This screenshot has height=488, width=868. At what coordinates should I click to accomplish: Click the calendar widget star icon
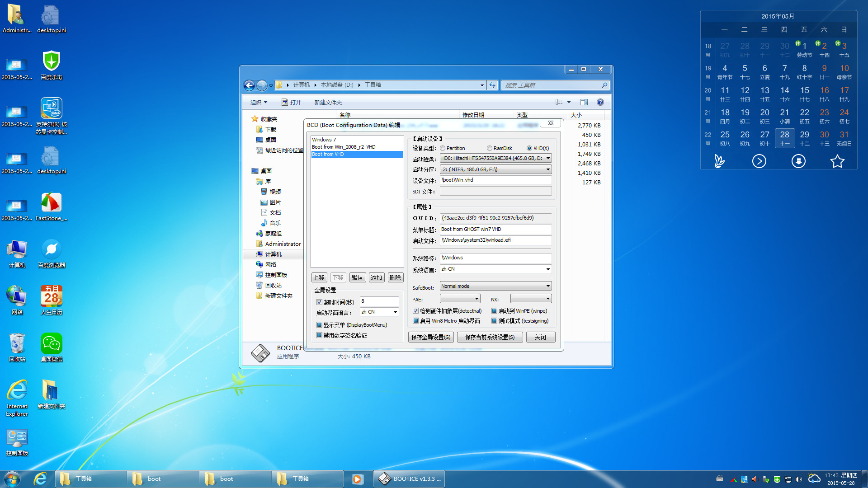(x=837, y=161)
